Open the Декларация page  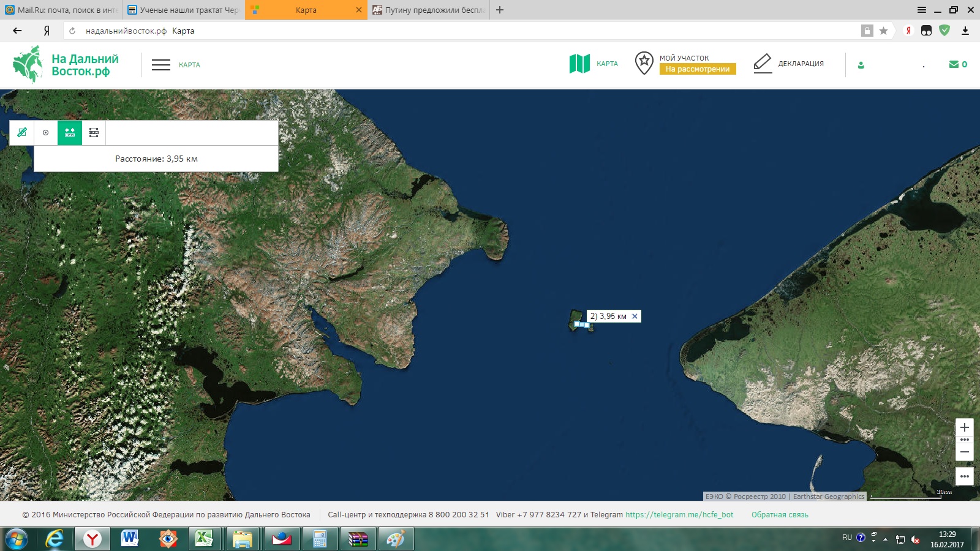click(x=789, y=64)
